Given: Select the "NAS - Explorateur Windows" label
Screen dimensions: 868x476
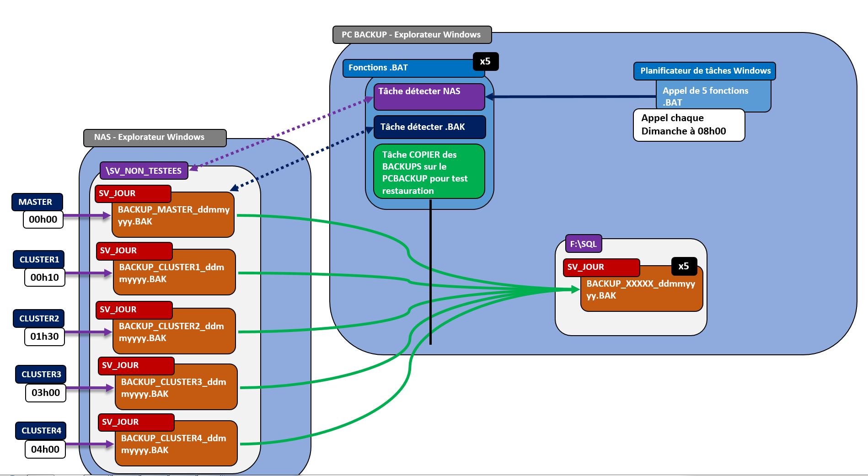Looking at the screenshot, I should pyautogui.click(x=155, y=138).
